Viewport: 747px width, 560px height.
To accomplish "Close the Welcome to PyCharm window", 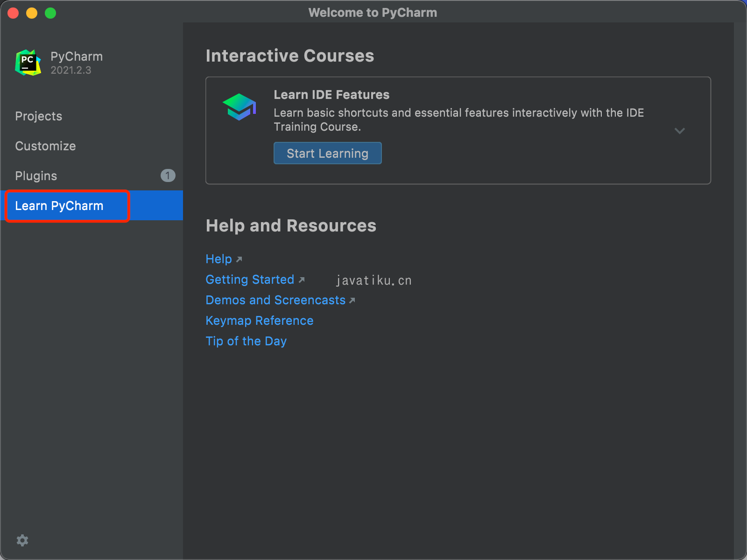I will [x=13, y=13].
